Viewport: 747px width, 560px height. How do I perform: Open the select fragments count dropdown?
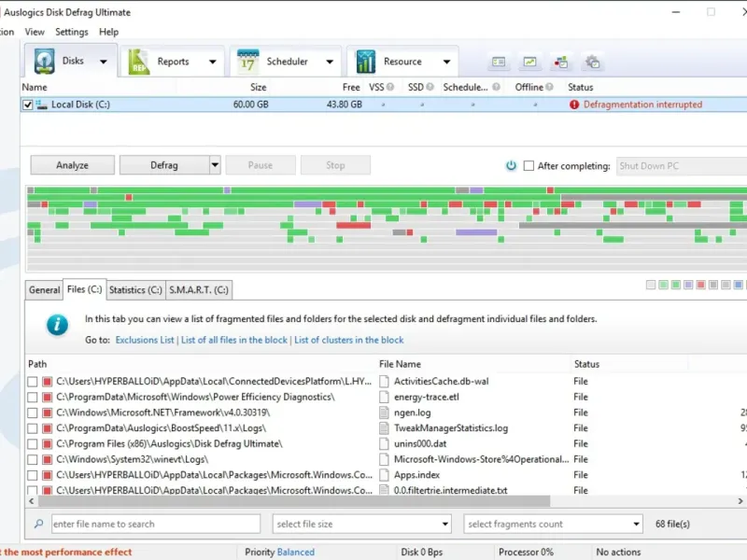[x=553, y=524]
